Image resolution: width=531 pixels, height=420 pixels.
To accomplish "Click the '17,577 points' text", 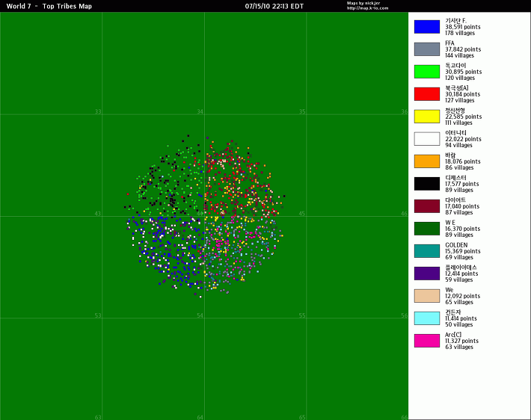I will (x=462, y=184).
